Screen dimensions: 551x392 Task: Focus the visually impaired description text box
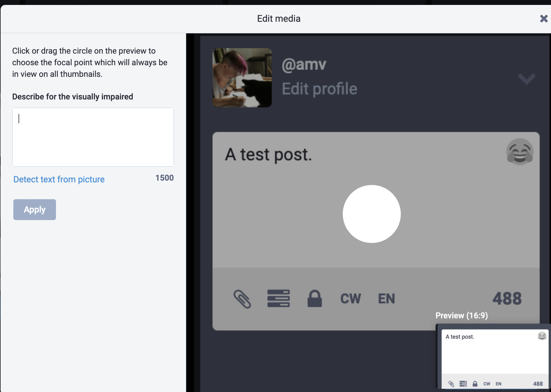93,137
